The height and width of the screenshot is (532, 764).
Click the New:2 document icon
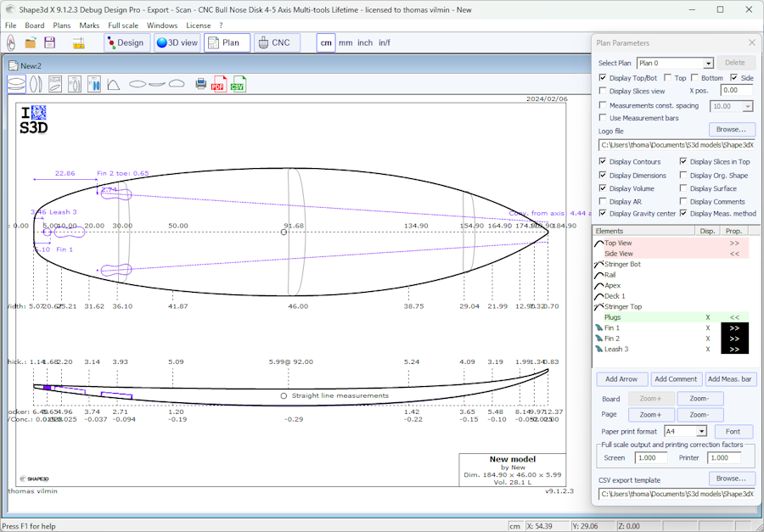click(x=14, y=66)
